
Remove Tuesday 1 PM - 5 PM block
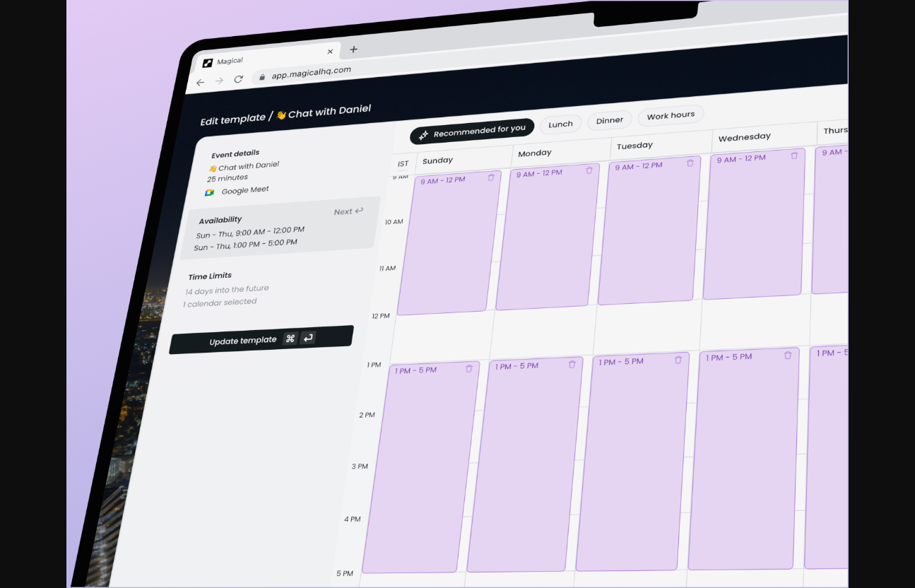[678, 360]
